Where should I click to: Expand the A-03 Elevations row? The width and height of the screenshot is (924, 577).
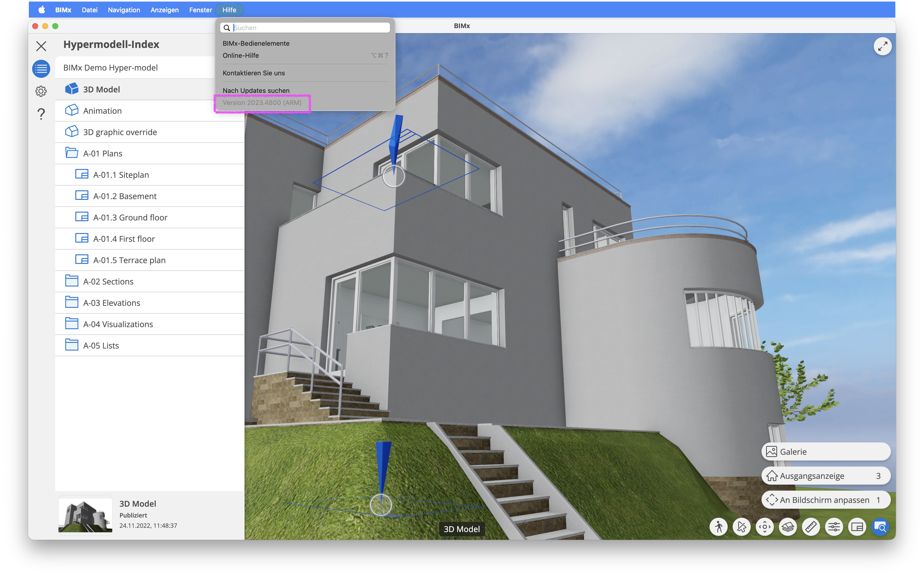(x=150, y=303)
